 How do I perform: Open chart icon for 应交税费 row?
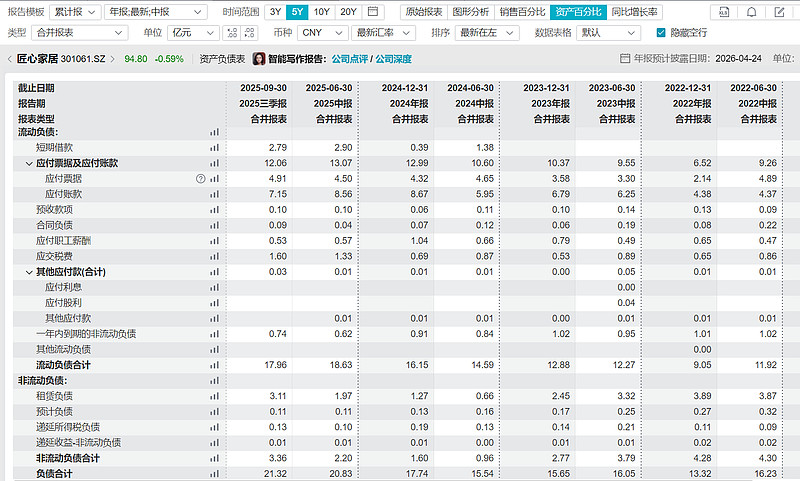click(x=214, y=256)
